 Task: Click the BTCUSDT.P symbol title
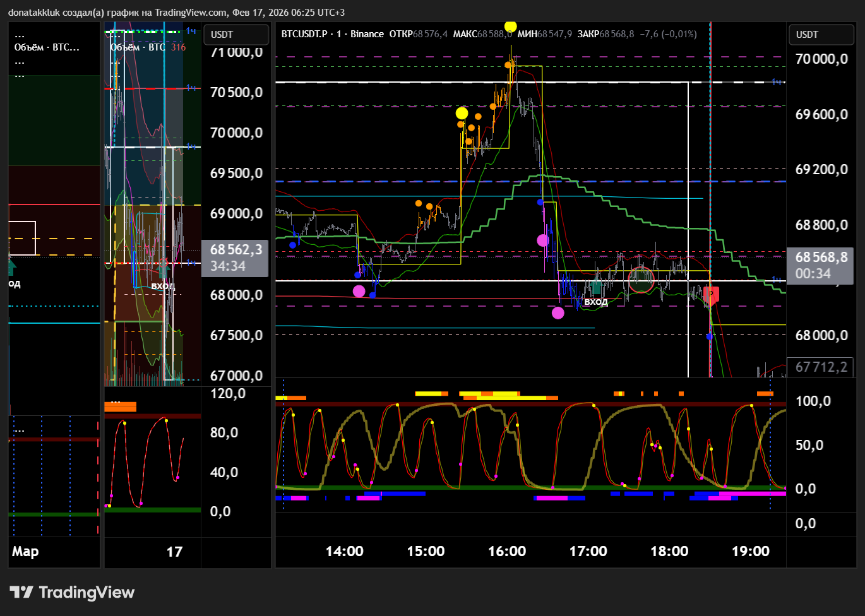(305, 34)
